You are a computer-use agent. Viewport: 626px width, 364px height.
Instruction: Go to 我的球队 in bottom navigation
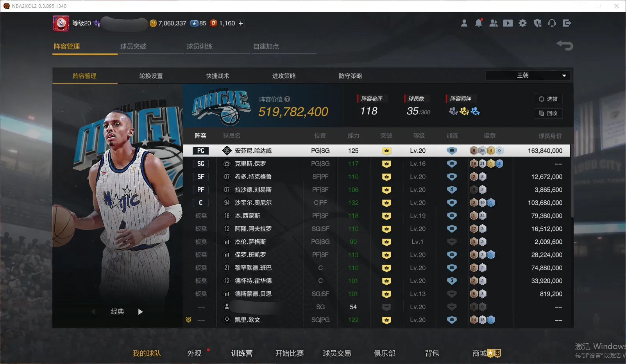coord(147,353)
